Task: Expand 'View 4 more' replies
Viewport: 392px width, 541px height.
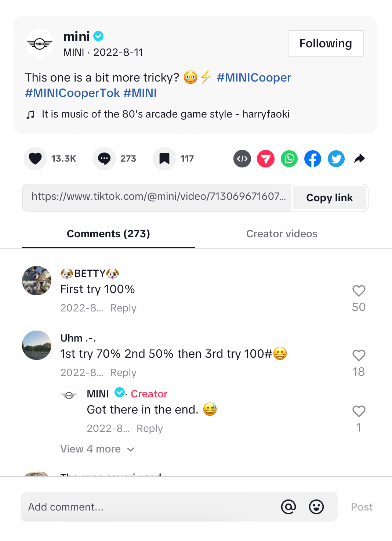Action: 97,449
